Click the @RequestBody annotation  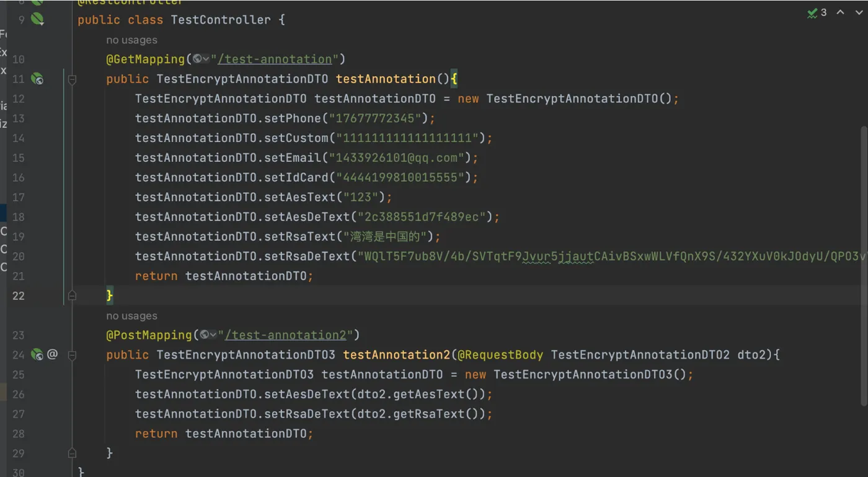coord(500,355)
